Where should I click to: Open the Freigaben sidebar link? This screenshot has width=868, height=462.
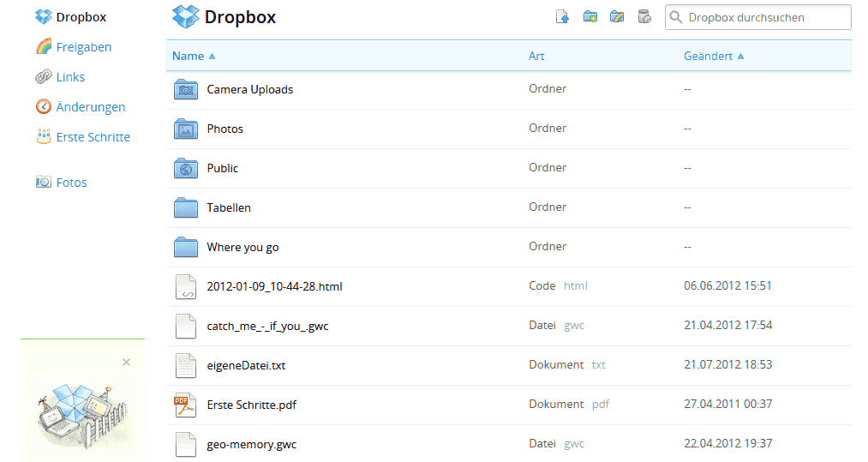84,47
